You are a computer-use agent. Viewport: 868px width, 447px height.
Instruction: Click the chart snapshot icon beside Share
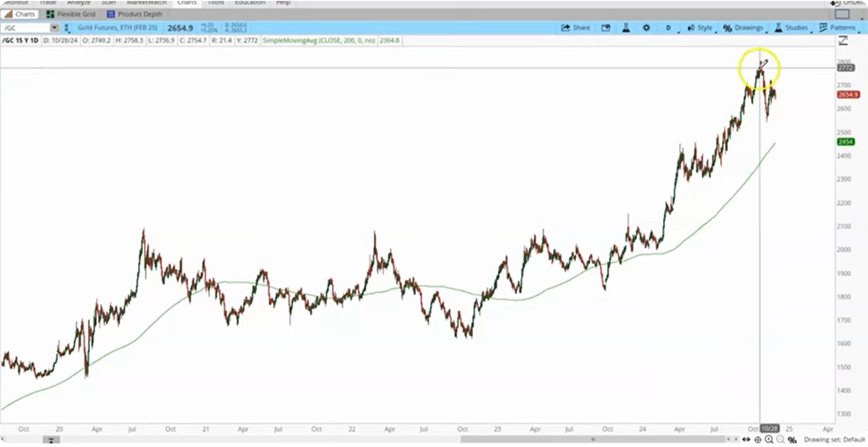(x=605, y=28)
